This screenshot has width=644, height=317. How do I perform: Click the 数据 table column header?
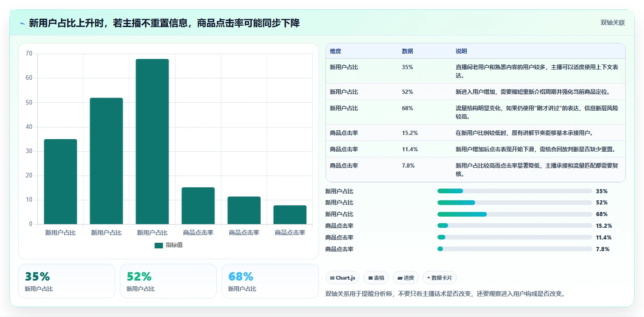(x=407, y=51)
